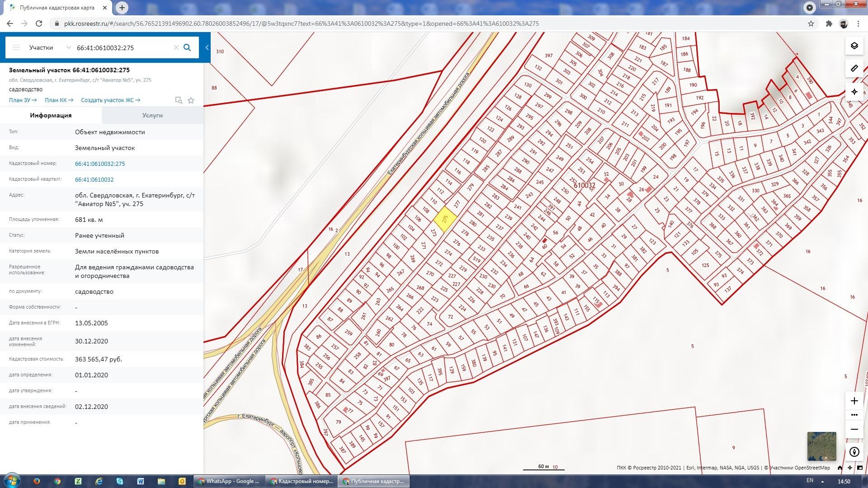The height and width of the screenshot is (488, 868).
Task: Open the Участки search type dropdown
Action: [49, 47]
